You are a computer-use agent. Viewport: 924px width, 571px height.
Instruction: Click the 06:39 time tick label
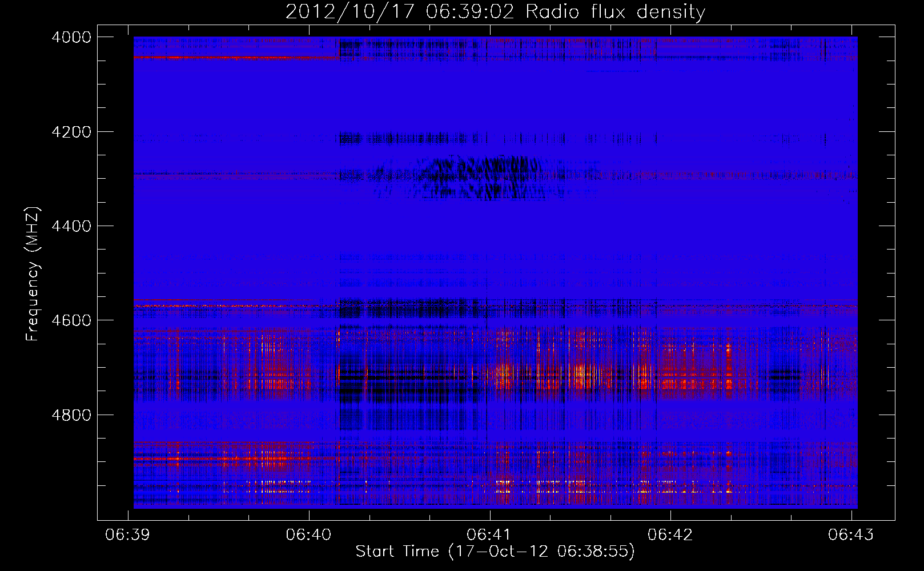[x=128, y=534]
